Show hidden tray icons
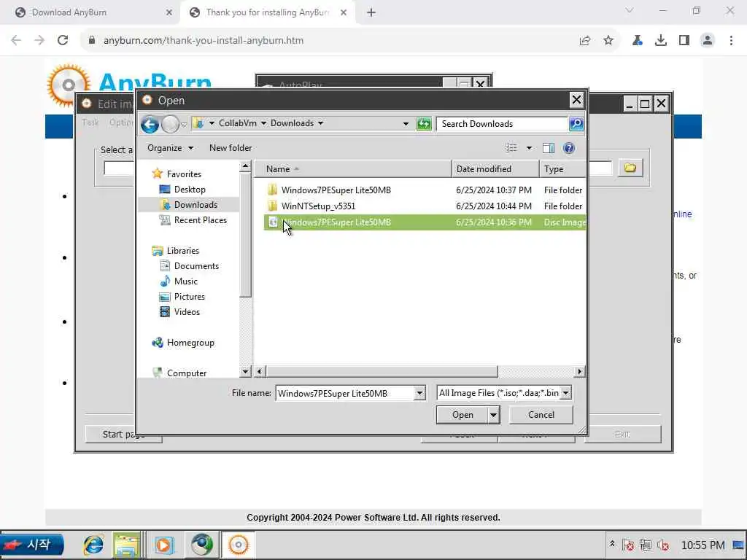747x560 pixels. click(x=612, y=544)
